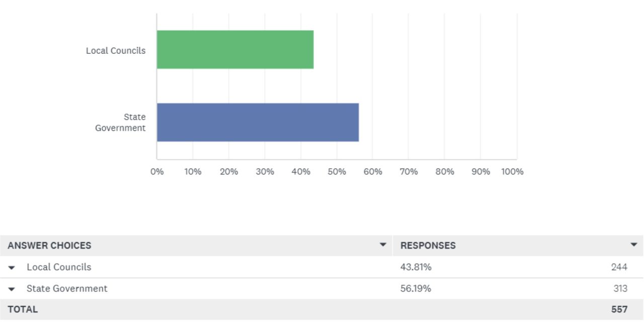This screenshot has width=644, height=322.
Task: Click the Local Councils chart axis label
Action: click(x=116, y=50)
